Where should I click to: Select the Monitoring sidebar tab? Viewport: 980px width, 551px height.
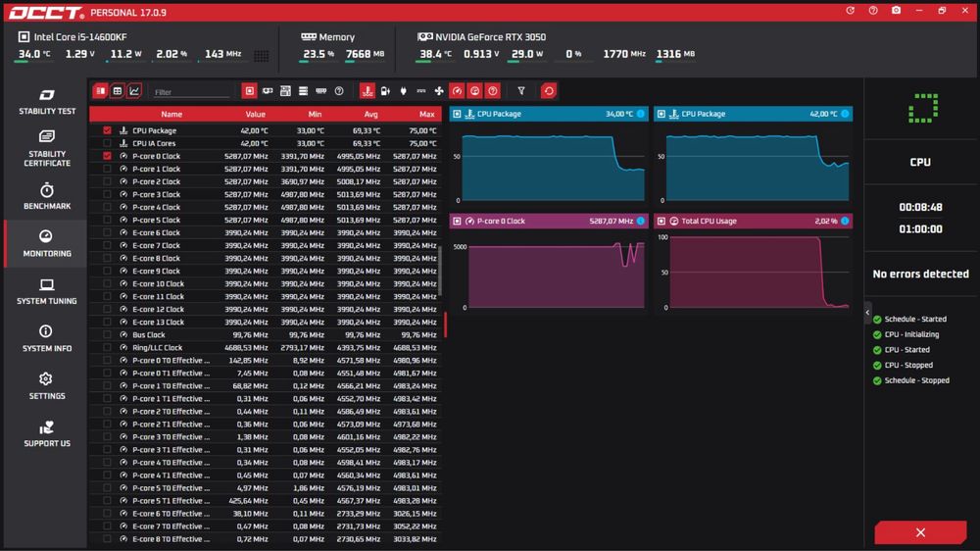click(x=47, y=243)
